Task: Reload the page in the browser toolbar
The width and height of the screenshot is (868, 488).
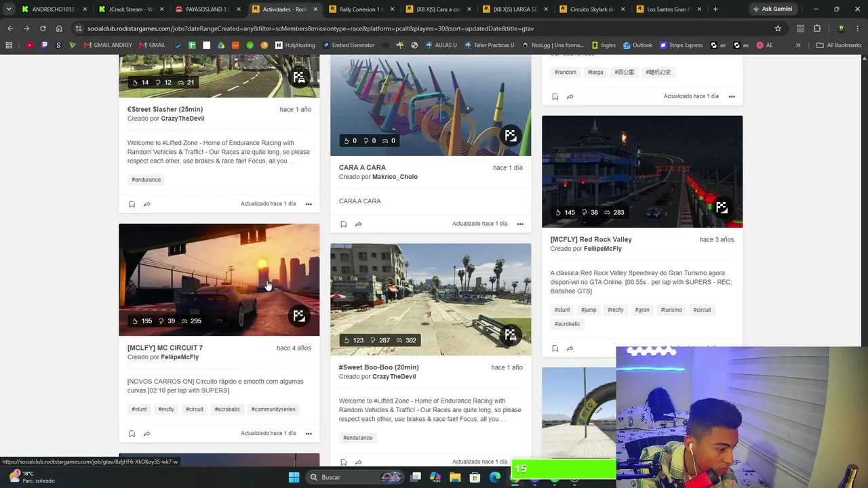Action: coord(43,28)
